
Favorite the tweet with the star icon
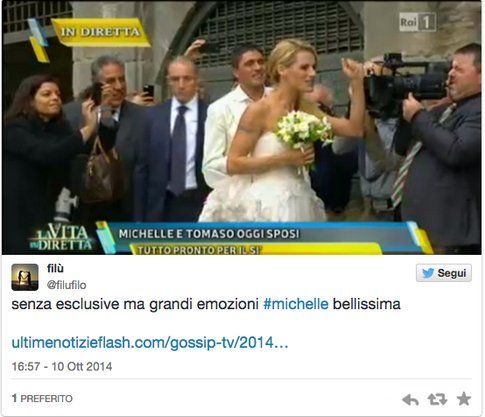tap(464, 399)
